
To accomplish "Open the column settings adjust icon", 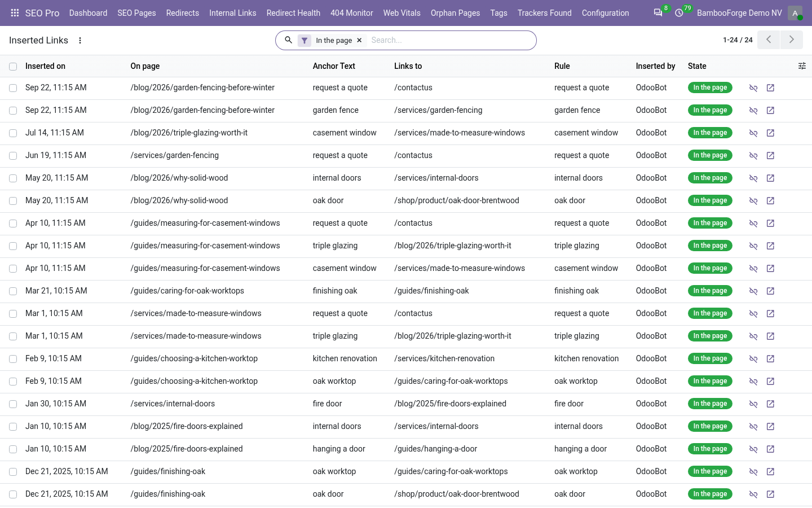I will tap(802, 66).
